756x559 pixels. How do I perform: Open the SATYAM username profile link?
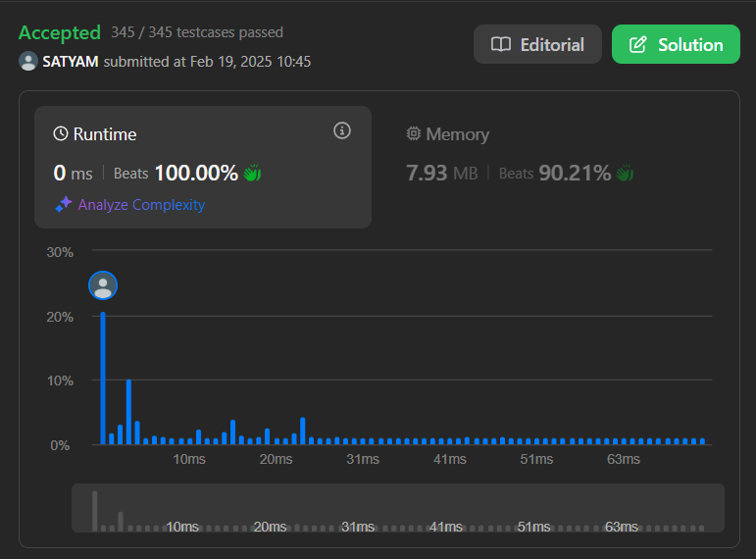coord(71,61)
